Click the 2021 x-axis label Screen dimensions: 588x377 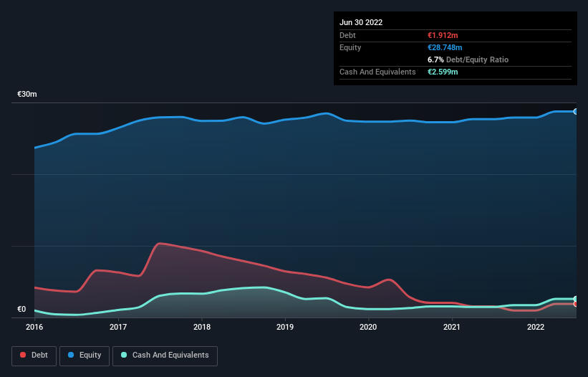452,327
